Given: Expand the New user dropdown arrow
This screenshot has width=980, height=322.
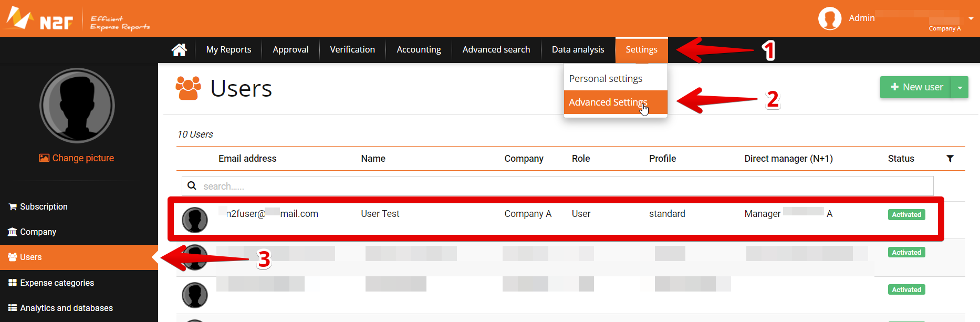Looking at the screenshot, I should pos(960,87).
